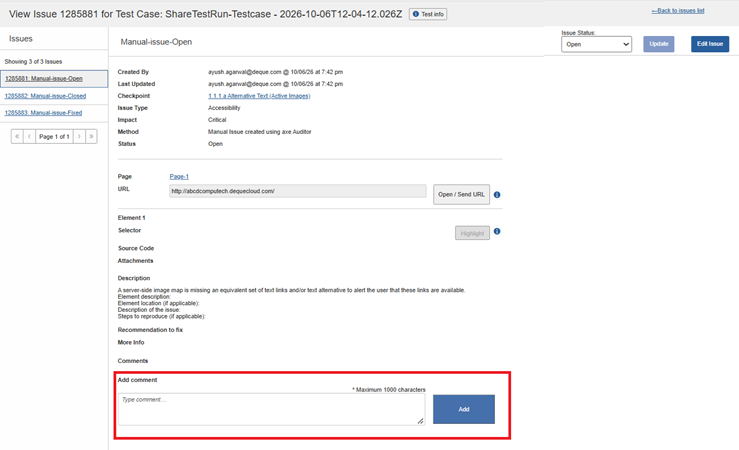The height and width of the screenshot is (450, 739).
Task: Click the Update button
Action: [x=658, y=44]
